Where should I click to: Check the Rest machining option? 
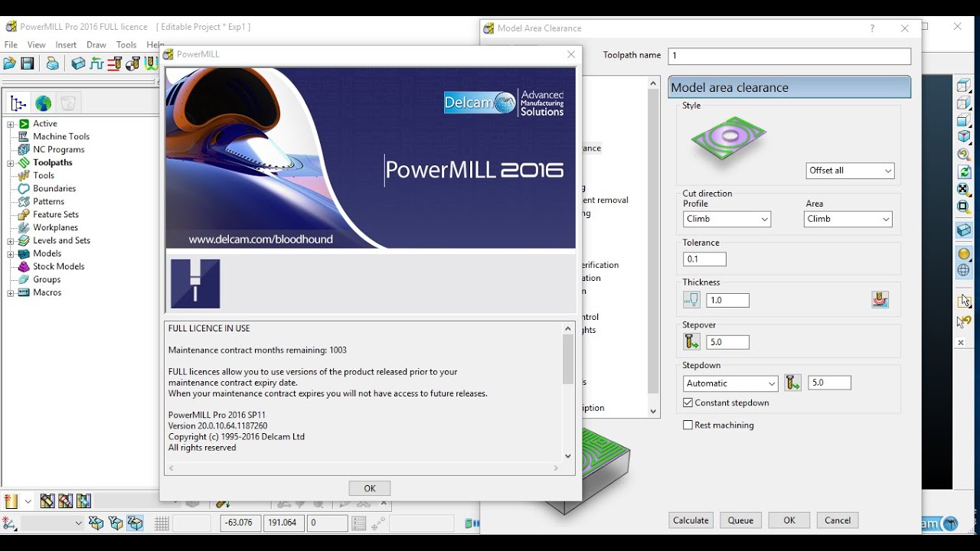[687, 425]
